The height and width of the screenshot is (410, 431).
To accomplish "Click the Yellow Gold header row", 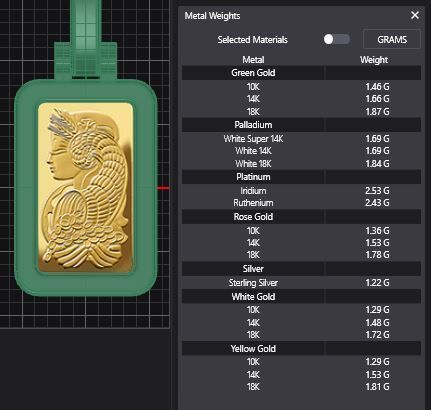I will (301, 349).
